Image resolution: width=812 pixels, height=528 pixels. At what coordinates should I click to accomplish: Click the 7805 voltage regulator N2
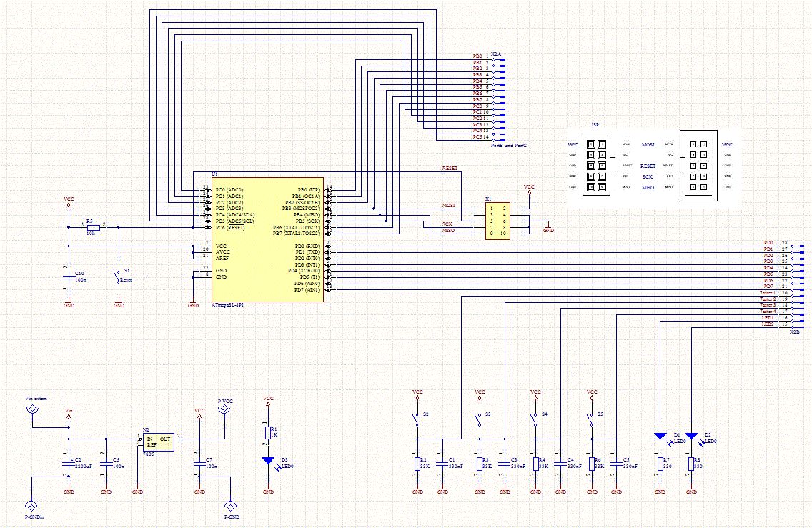click(x=159, y=442)
